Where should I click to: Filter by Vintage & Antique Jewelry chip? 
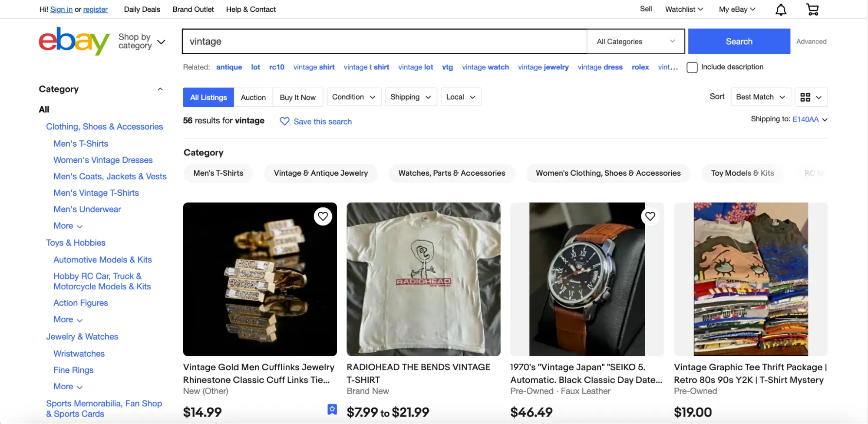[320, 173]
